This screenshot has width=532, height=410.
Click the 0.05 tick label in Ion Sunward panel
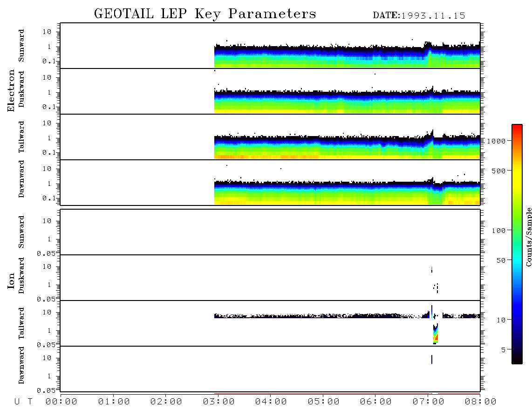coord(46,253)
